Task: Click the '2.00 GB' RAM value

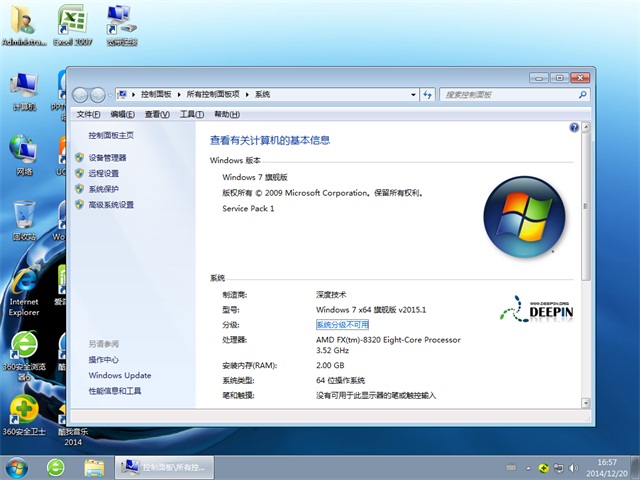Action: coord(330,365)
